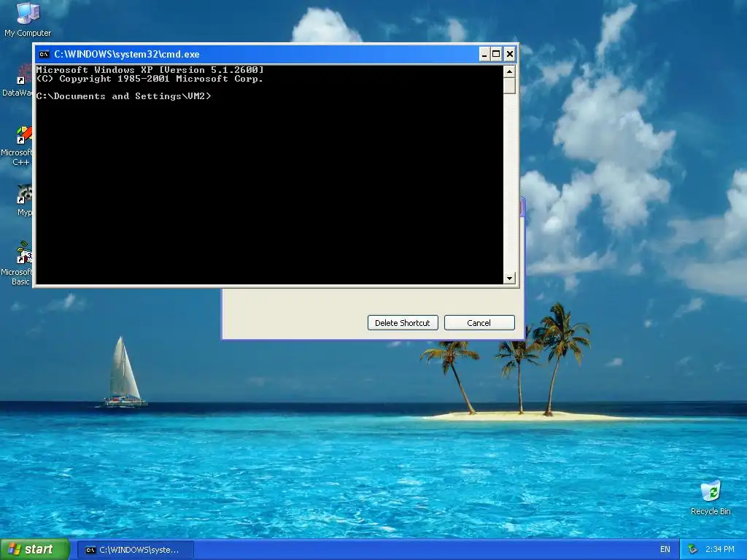Screen dimensions: 747x560
Task: Click Cancel in the dialog
Action: coord(479,323)
